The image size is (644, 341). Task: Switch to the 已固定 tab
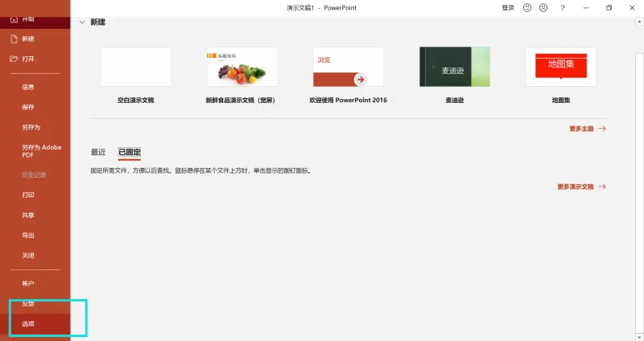click(130, 152)
